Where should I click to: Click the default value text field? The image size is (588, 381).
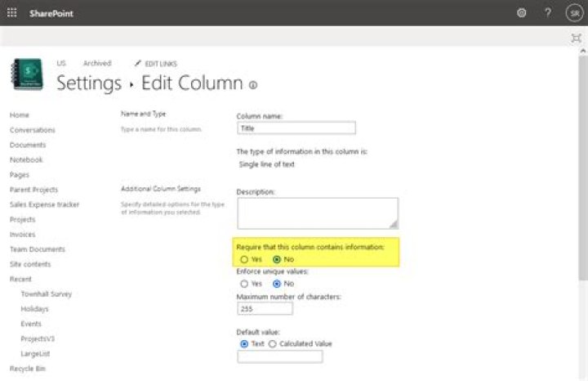(280, 356)
